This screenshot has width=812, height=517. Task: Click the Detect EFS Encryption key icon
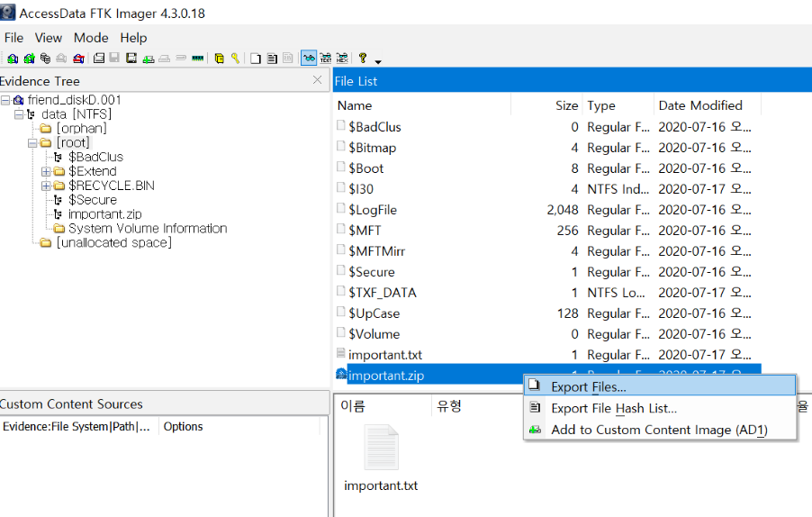235,59
